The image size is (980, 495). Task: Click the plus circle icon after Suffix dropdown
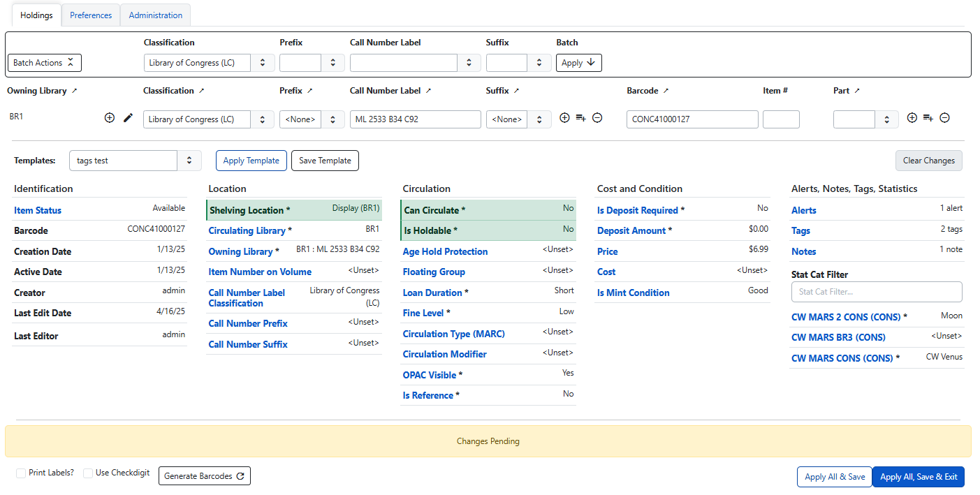click(565, 118)
